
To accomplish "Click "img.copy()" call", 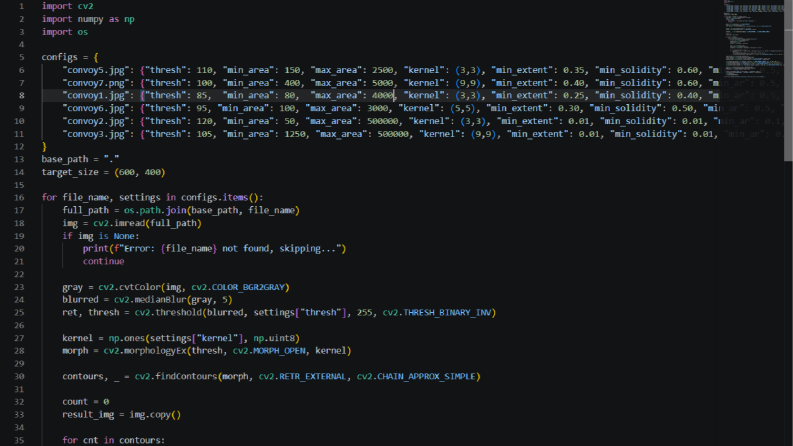I will (x=155, y=414).
